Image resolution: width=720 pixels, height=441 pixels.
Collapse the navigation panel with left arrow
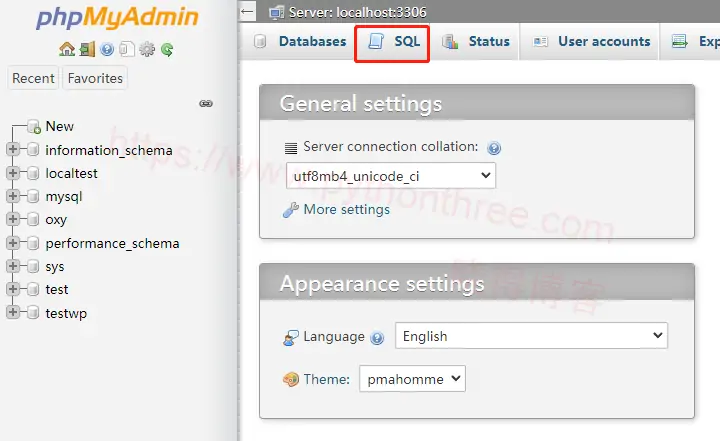[x=248, y=12]
